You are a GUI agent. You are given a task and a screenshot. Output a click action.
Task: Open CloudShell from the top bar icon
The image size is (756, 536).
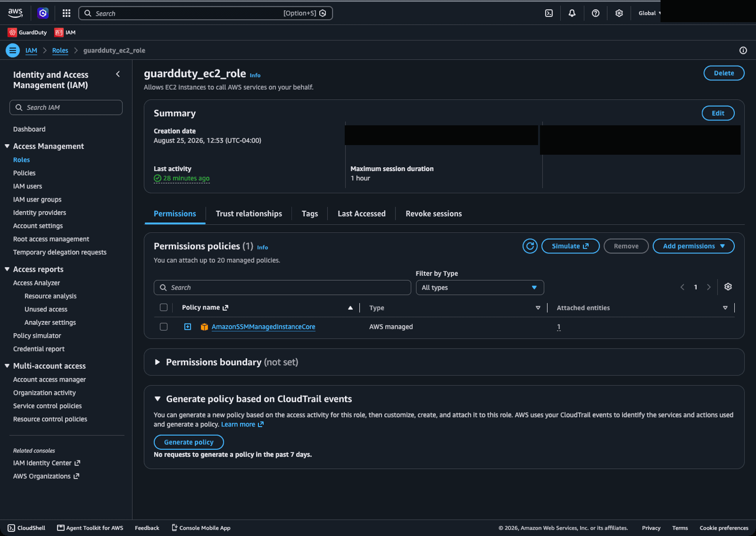549,13
